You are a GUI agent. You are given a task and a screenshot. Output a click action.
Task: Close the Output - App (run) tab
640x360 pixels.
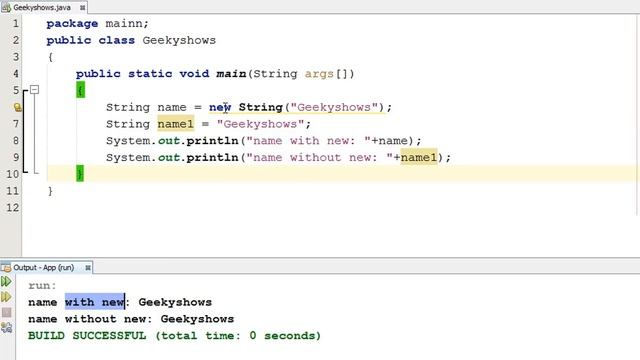point(88,268)
